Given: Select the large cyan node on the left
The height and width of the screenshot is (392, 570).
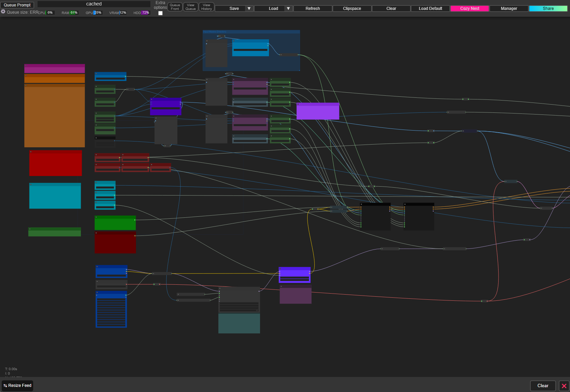Looking at the screenshot, I should 55,195.
